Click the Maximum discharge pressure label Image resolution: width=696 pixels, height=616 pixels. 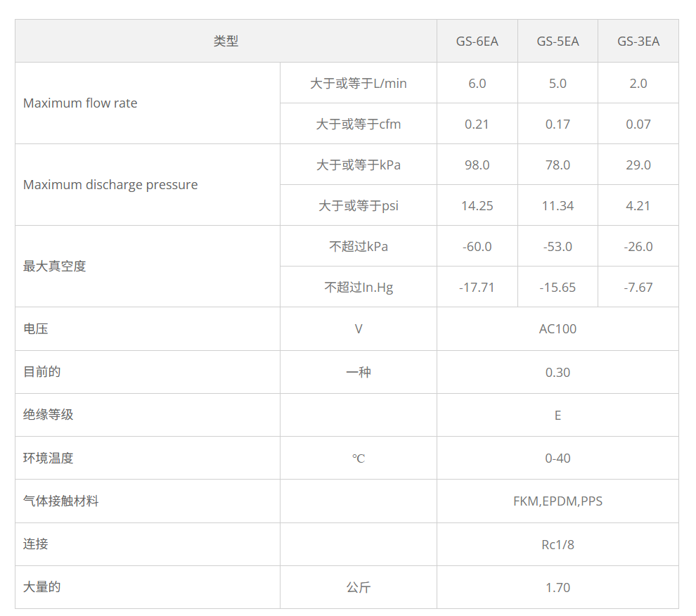(x=110, y=185)
